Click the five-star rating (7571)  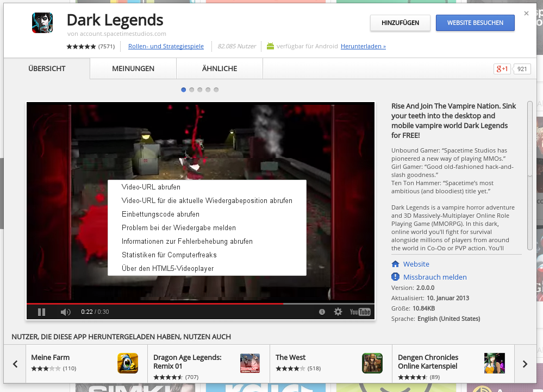[x=90, y=46]
